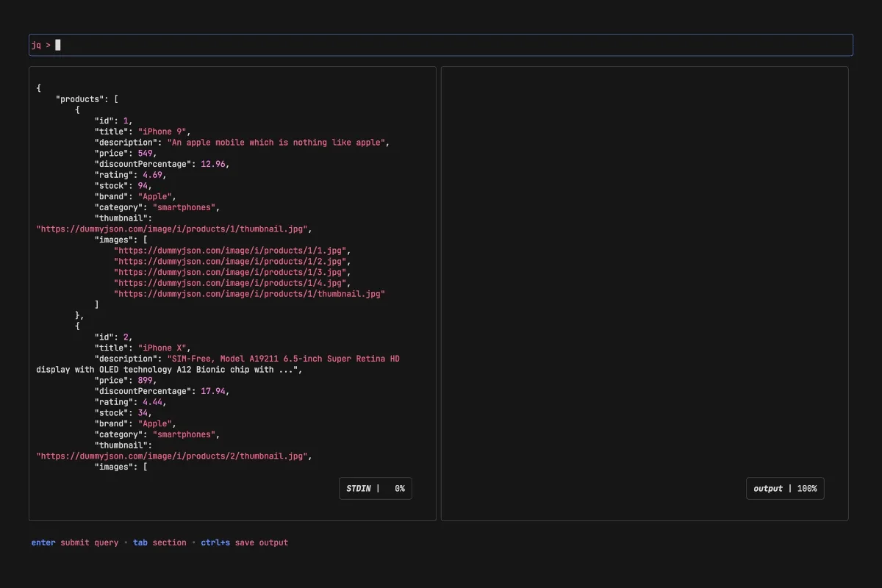Click the 'tab section' hint
This screenshot has height=588, width=882.
(159, 542)
